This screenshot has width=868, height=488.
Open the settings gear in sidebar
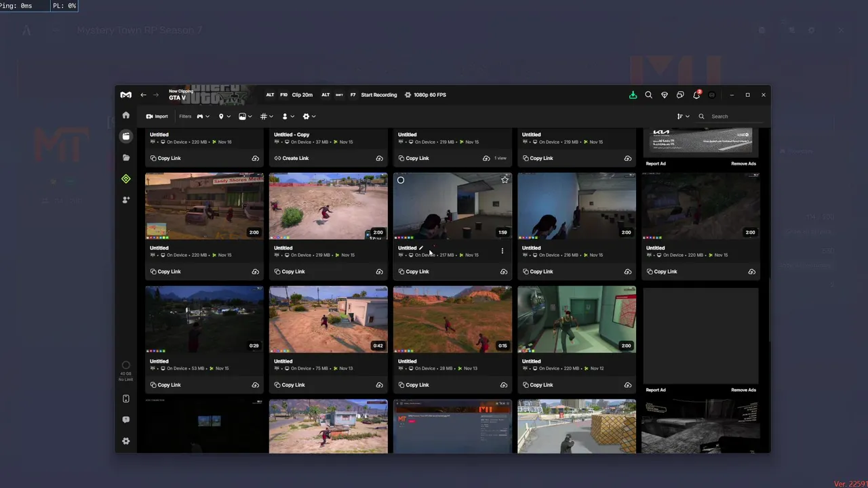point(126,441)
